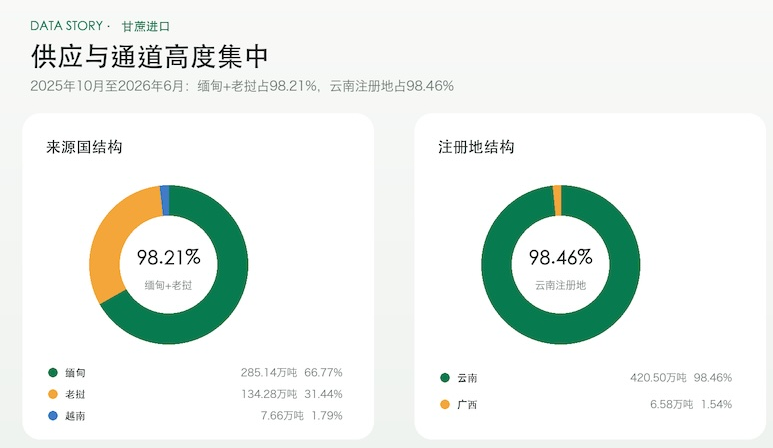
Task: Click the DATA STORY header label
Action: point(67,26)
